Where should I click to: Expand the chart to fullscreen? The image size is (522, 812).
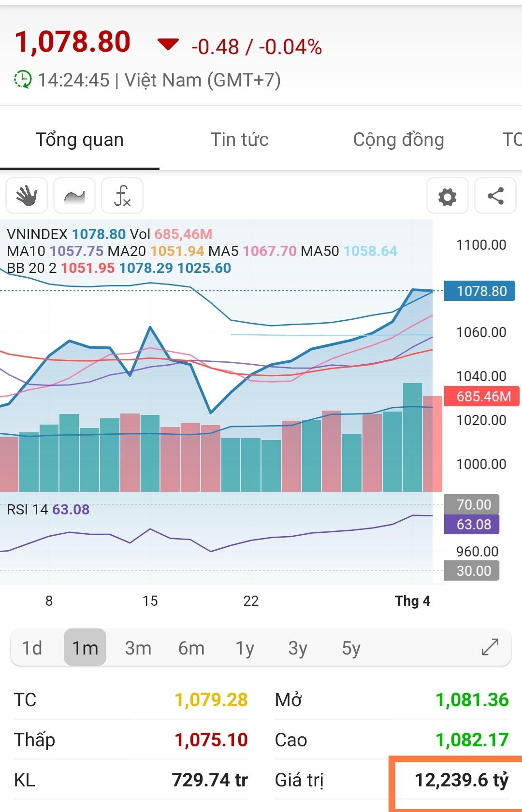(490, 647)
